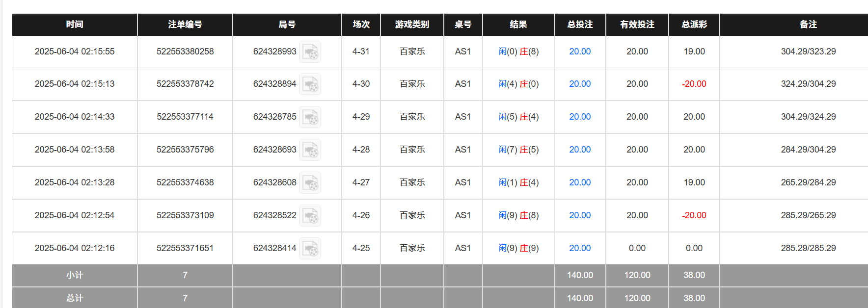
Task: Open the 20.00 total bet link for 4-31
Action: tap(580, 51)
